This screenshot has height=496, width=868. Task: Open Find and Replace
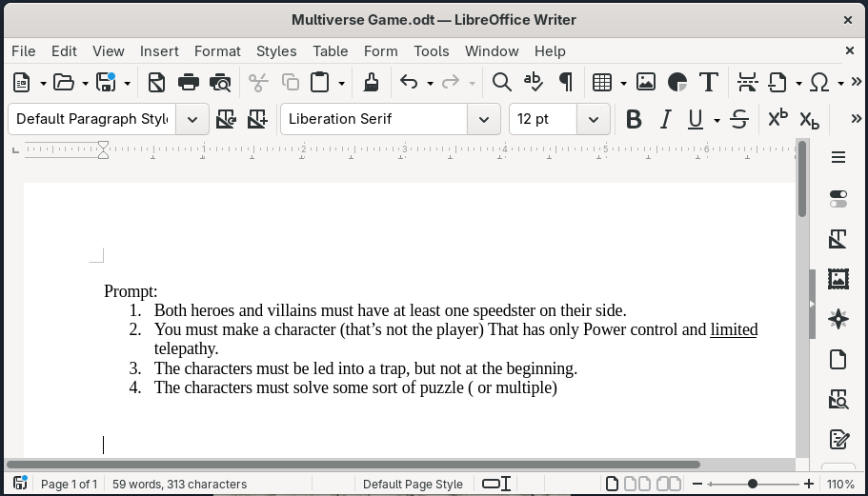[501, 83]
